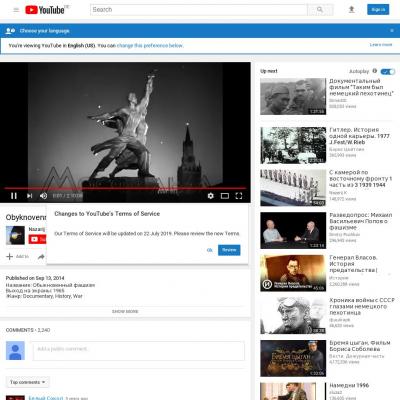Click Review in Terms of Service dialog

coord(229,250)
